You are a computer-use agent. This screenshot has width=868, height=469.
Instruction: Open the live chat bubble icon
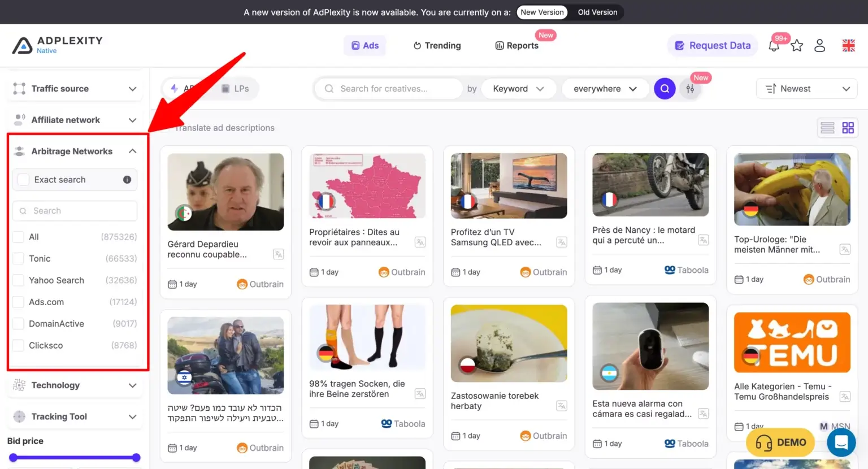click(841, 442)
